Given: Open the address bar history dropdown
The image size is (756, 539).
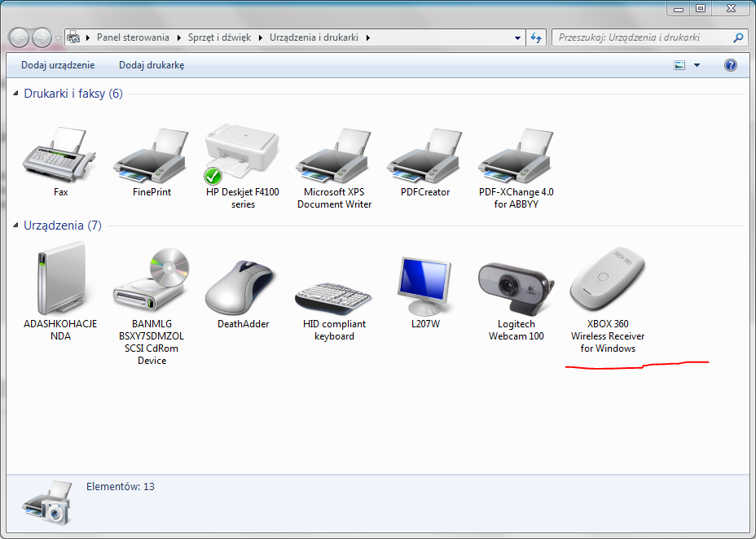Looking at the screenshot, I should click(517, 37).
